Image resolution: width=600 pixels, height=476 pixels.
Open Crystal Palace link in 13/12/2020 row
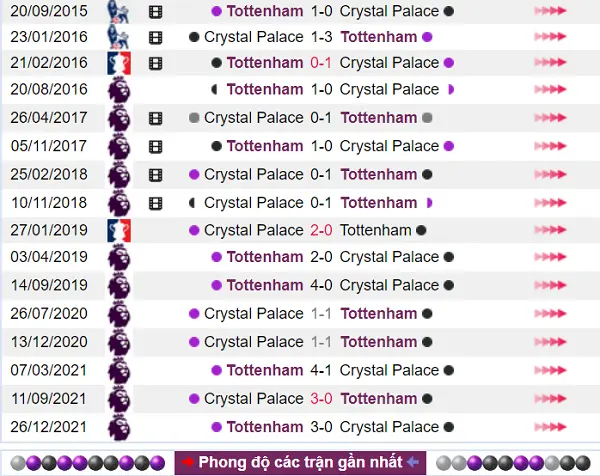(x=254, y=342)
